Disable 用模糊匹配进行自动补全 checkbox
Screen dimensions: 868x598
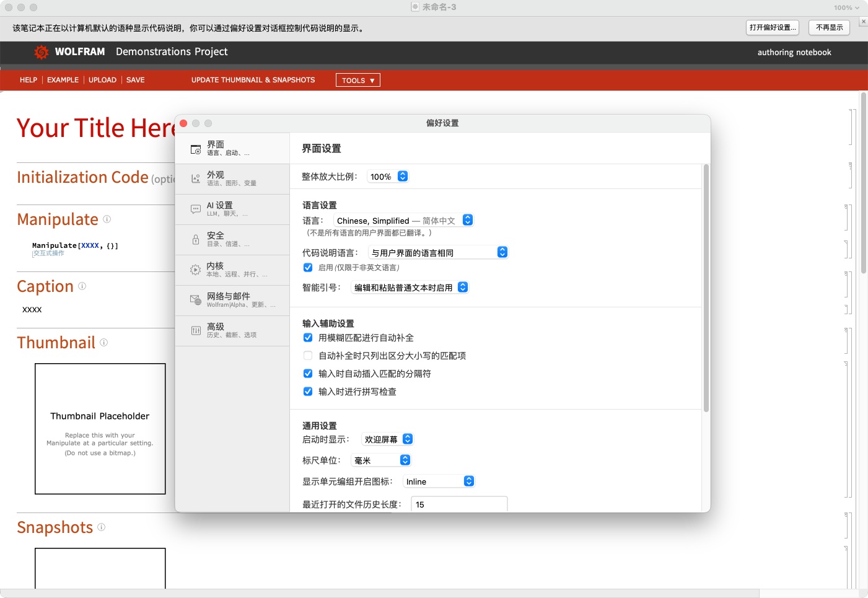308,338
